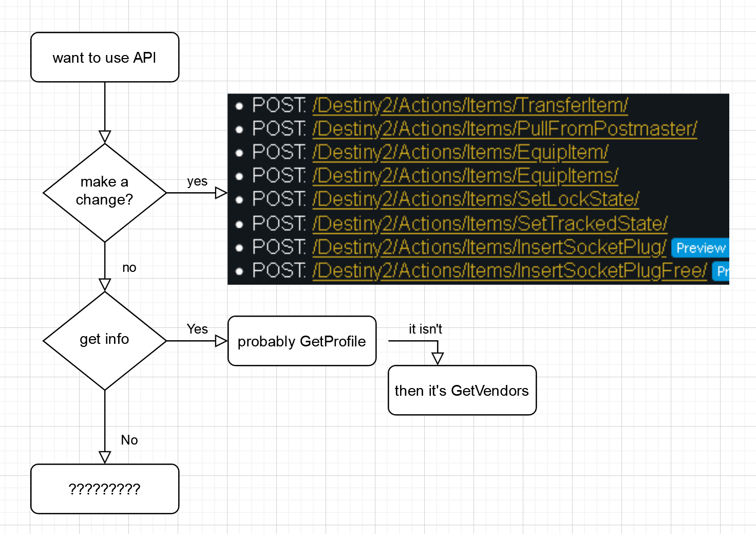This screenshot has height=534, width=756.
Task: Click the 'No' label above the placeholder box
Action: [129, 440]
